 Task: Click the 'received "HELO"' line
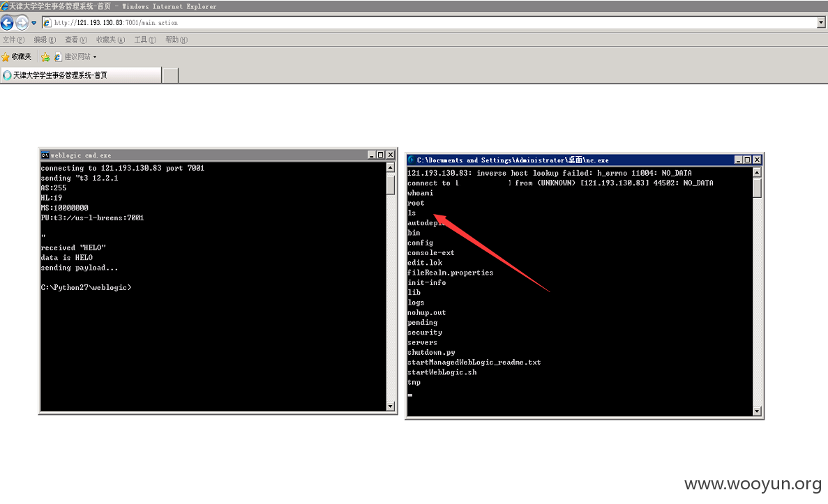point(73,247)
